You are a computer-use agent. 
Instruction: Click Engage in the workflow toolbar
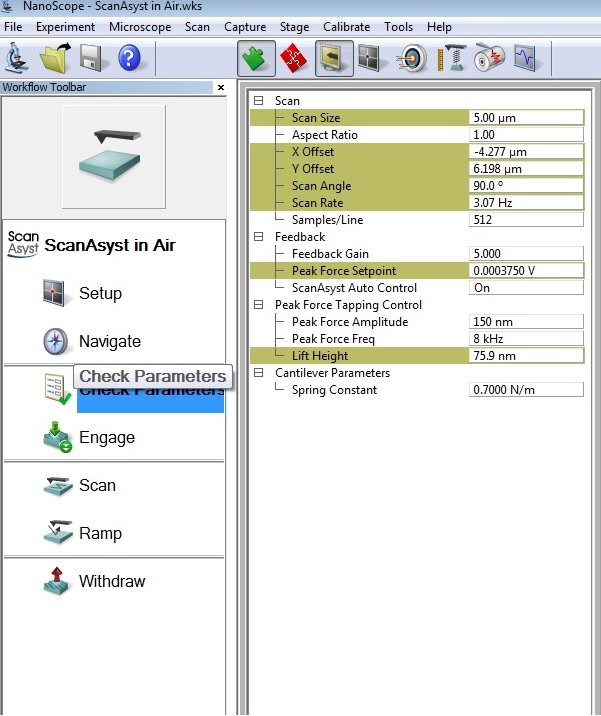click(106, 437)
